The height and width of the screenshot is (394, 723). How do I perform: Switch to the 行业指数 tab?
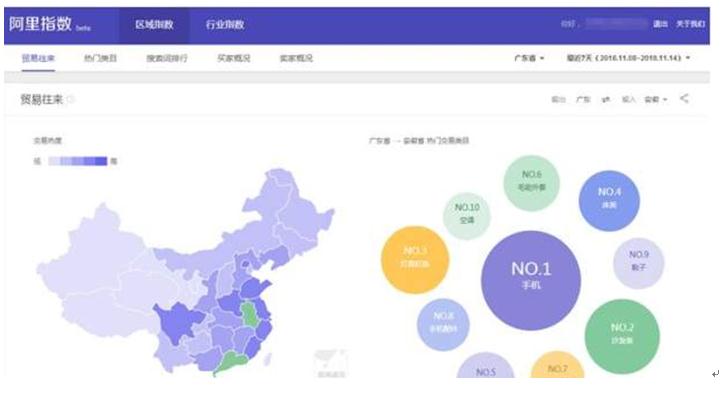(225, 24)
